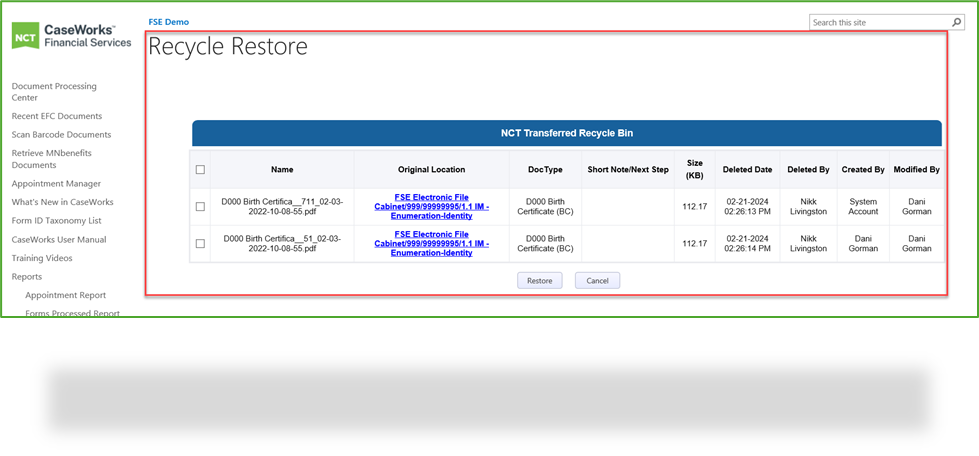Click the Deleted Date column header
Image resolution: width=979 pixels, height=456 pixels.
point(747,169)
